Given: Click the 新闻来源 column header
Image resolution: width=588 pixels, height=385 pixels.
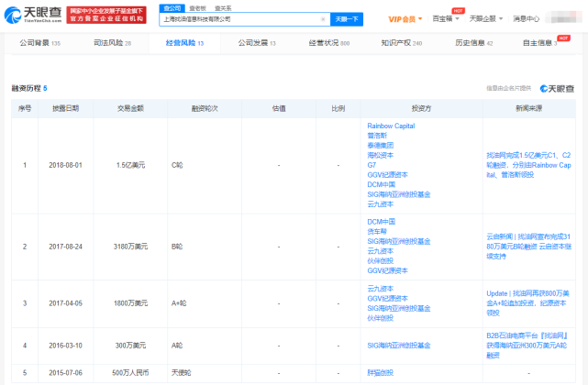Looking at the screenshot, I should click(528, 108).
